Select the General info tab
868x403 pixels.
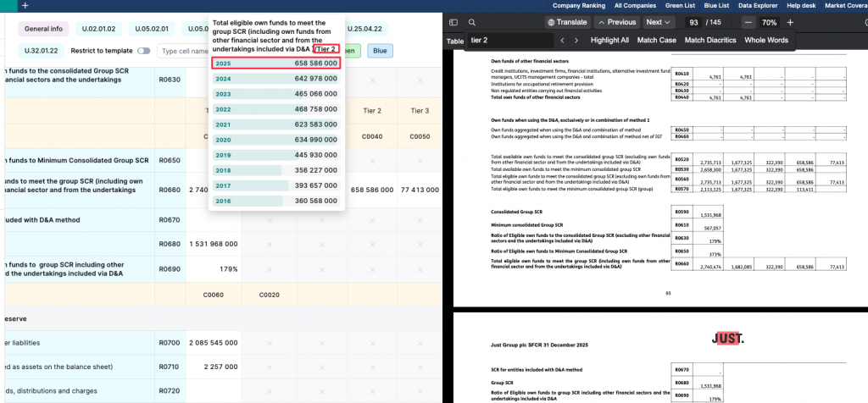pos(43,29)
